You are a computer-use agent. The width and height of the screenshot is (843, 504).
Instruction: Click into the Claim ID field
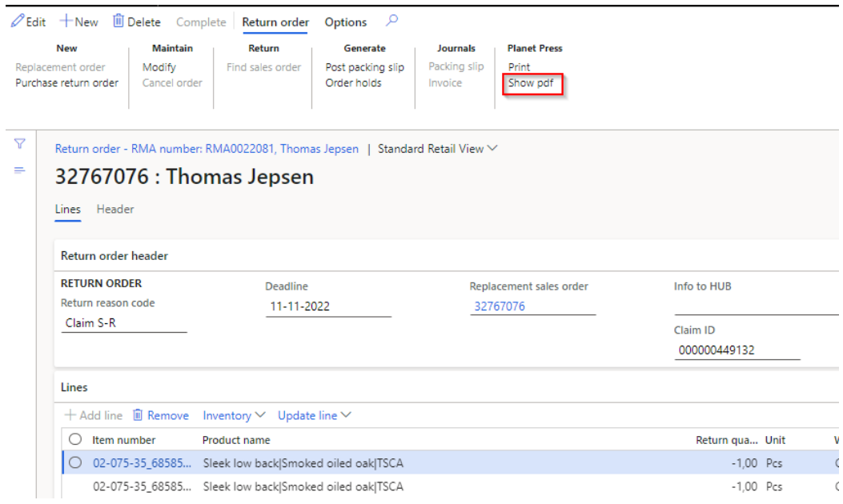(737, 350)
